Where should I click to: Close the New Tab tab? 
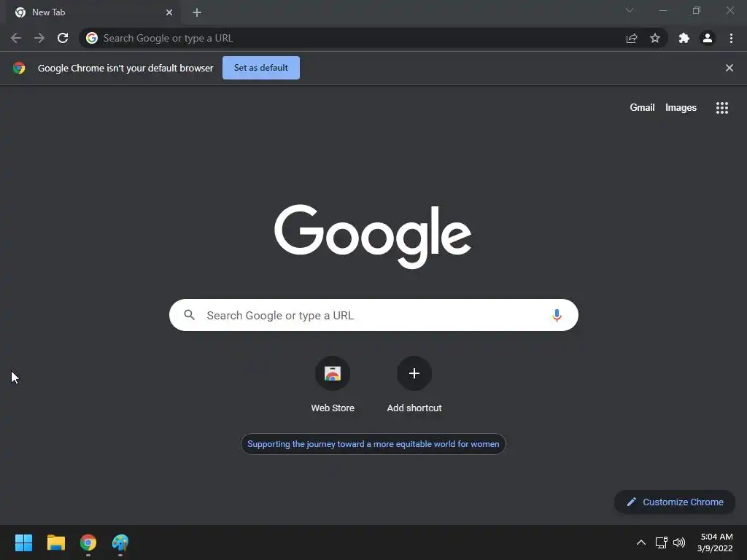click(169, 12)
